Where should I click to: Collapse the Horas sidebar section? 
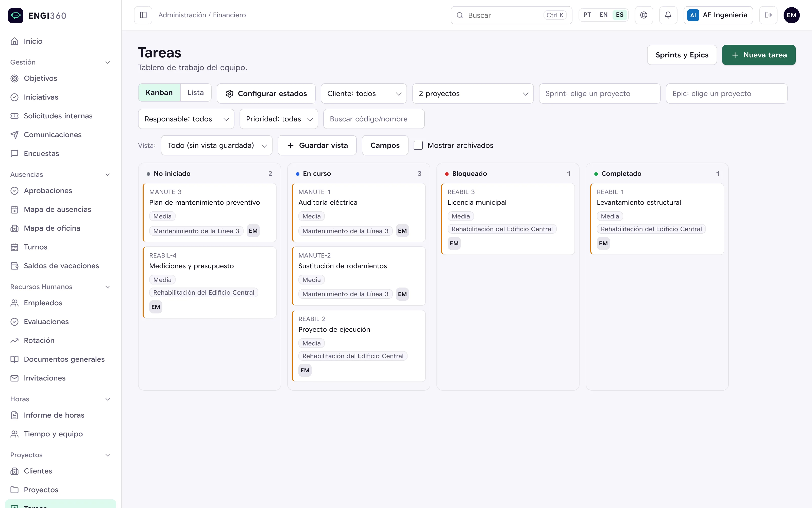point(107,399)
